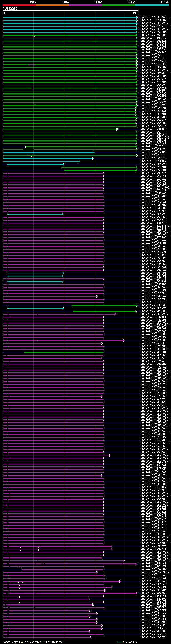Viewport: 171px width, 644px height.
Task: Select the UniRef100_Q9Z330-2 label
Action: coord(155,572)
